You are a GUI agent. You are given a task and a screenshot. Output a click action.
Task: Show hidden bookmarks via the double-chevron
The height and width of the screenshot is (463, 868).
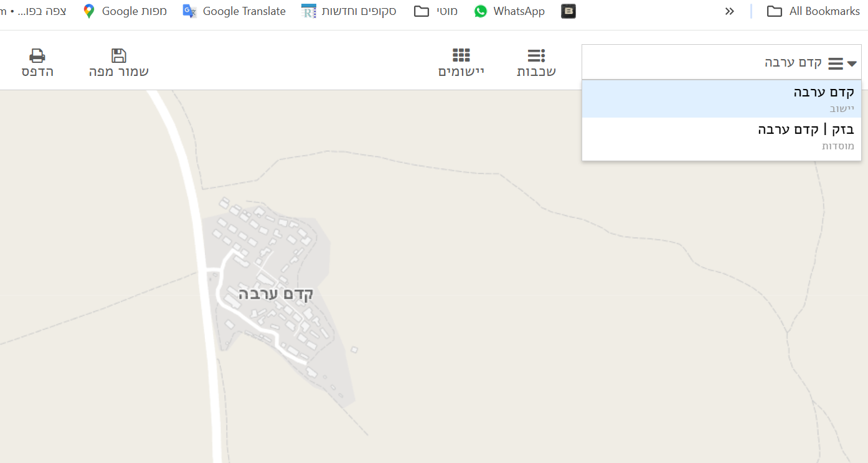730,11
